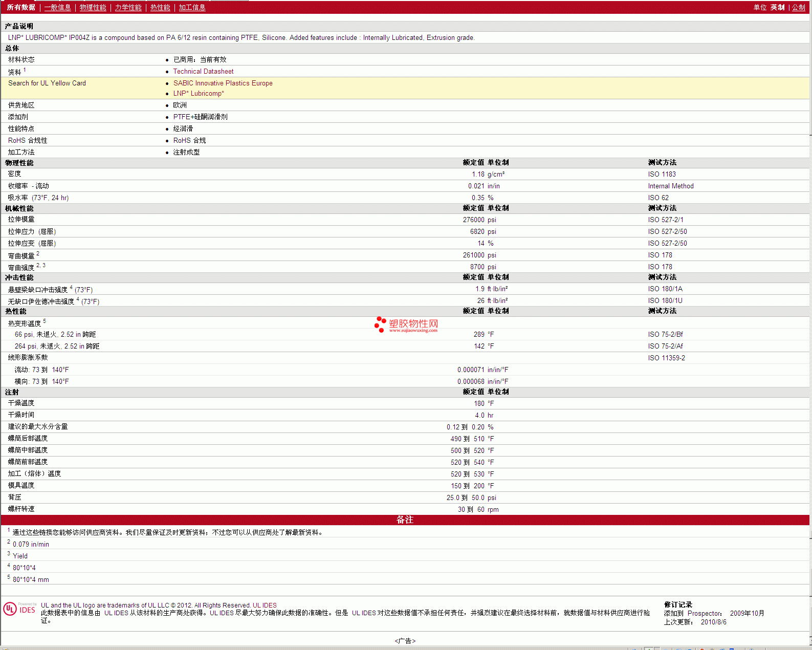Screen dimensions: 812x650
Task: Click the UL IDES logo in footer
Action: point(19,609)
